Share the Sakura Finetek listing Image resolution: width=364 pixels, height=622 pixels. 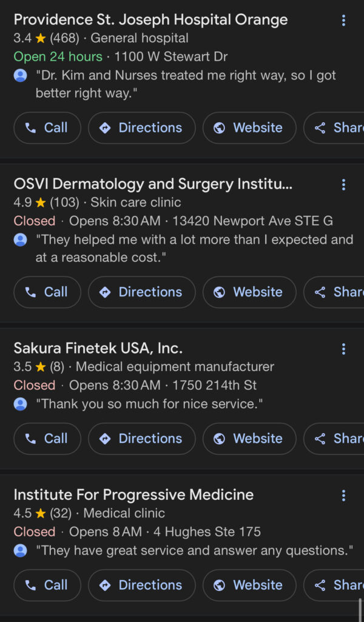[337, 439]
